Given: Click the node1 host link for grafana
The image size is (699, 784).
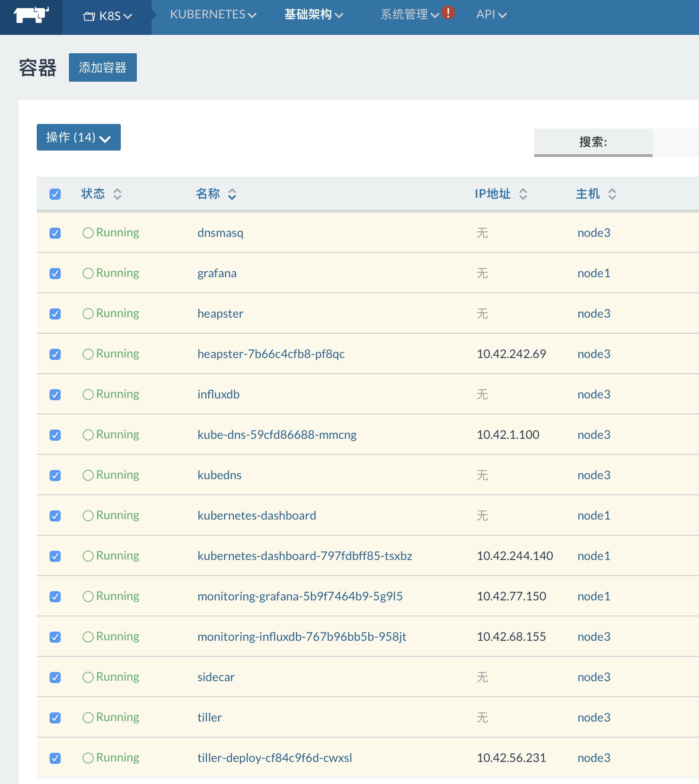Looking at the screenshot, I should [x=594, y=274].
